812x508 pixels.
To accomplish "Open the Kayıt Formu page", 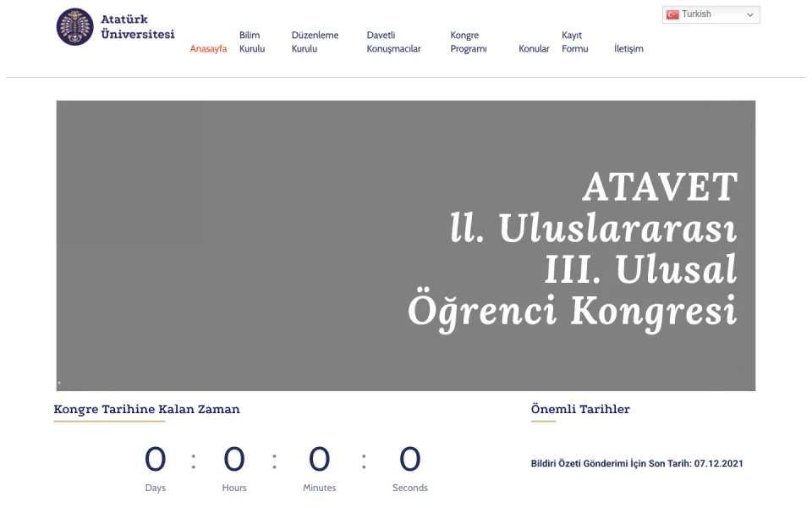I will (x=575, y=42).
